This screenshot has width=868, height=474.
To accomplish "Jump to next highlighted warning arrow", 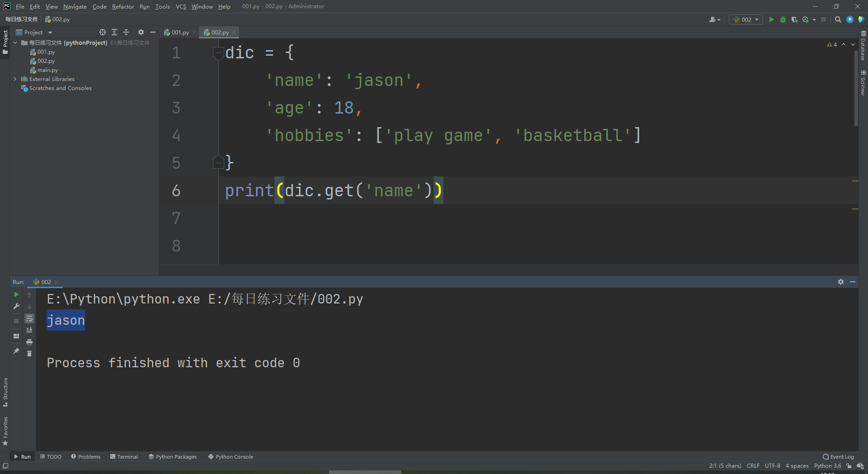I will (x=853, y=44).
